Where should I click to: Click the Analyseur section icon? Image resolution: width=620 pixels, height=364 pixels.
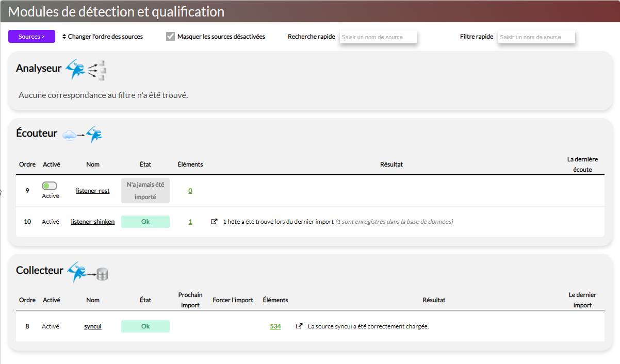click(86, 69)
